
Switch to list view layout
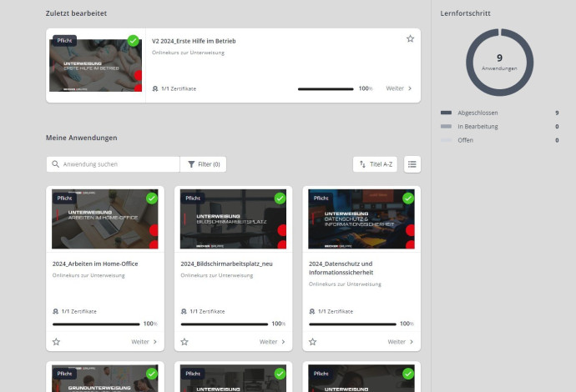[x=412, y=164]
